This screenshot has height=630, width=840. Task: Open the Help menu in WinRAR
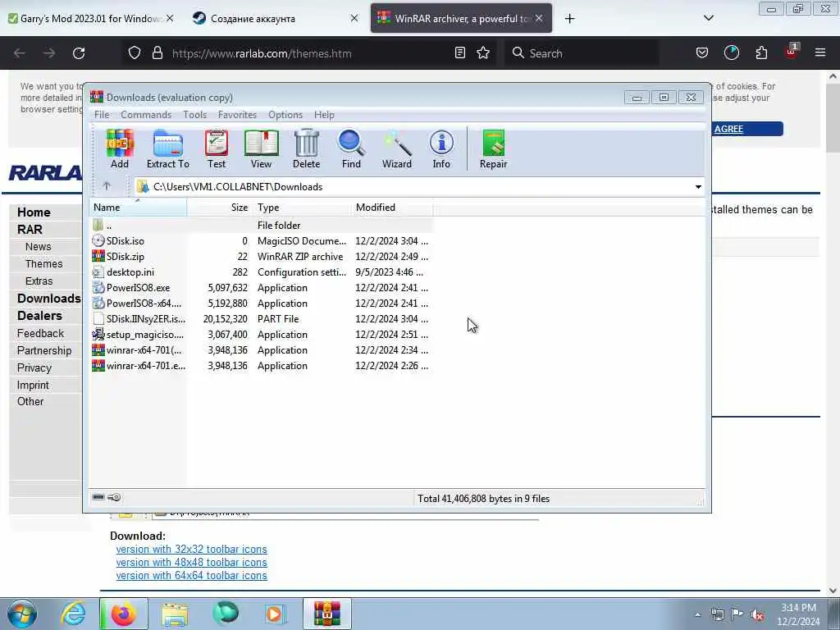tap(324, 115)
